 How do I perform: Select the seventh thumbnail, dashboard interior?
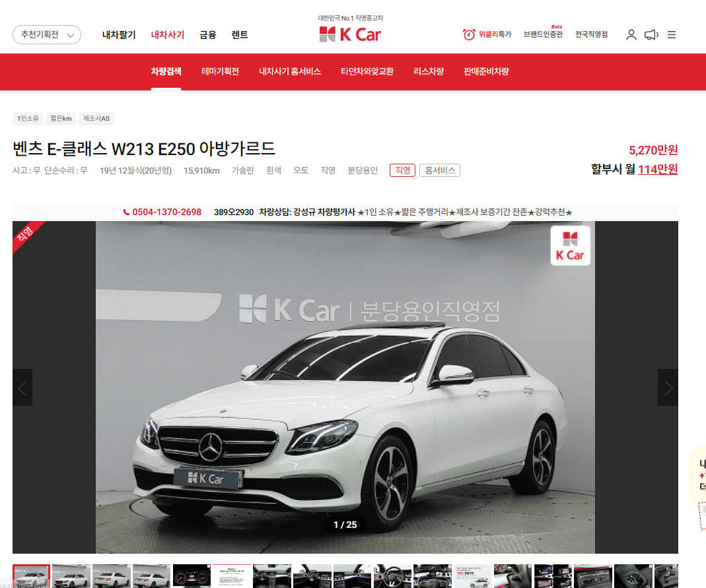pos(272,576)
